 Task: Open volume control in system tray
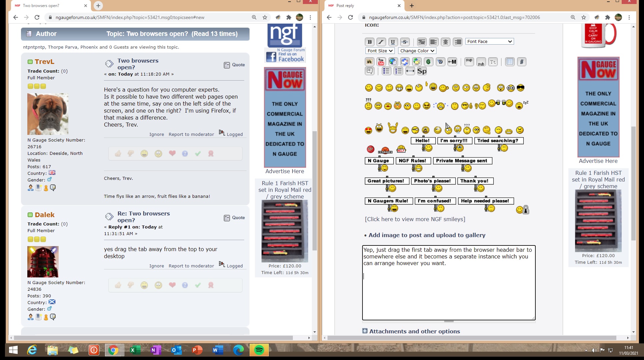click(594, 350)
